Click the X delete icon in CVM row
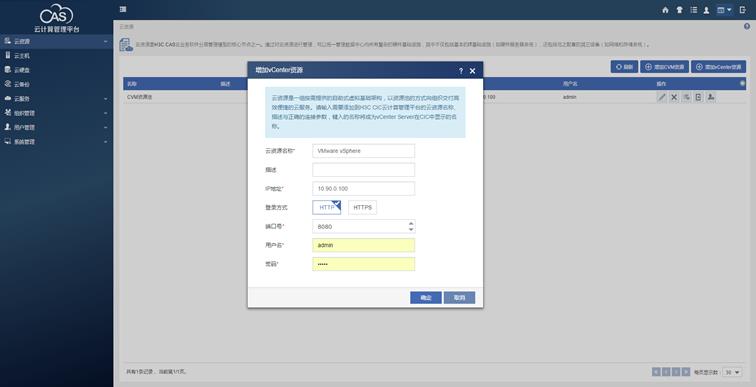 674,97
